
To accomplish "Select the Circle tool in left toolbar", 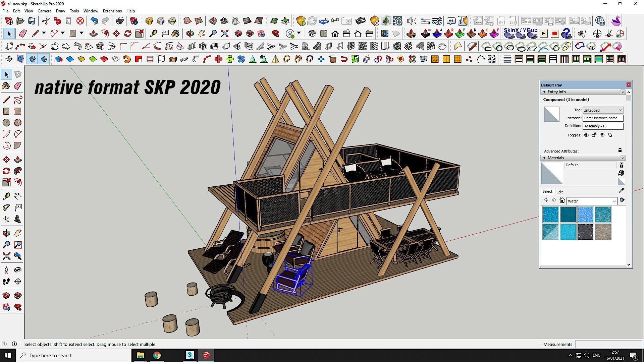I will click(6, 123).
